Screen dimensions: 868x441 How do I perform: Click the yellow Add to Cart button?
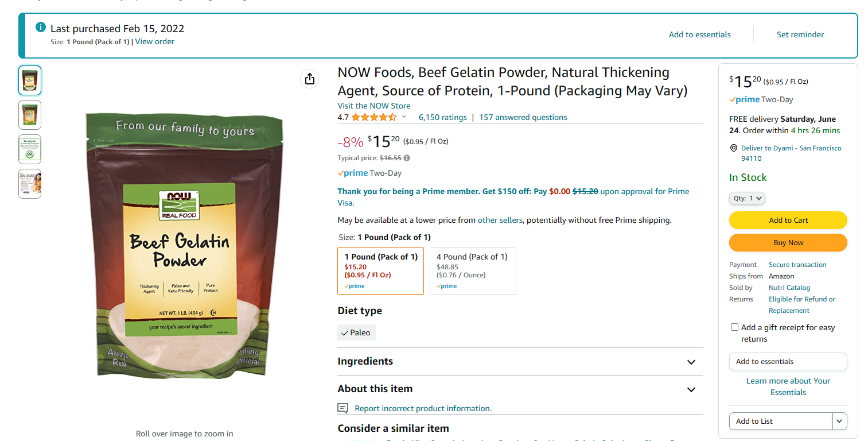pyautogui.click(x=788, y=220)
